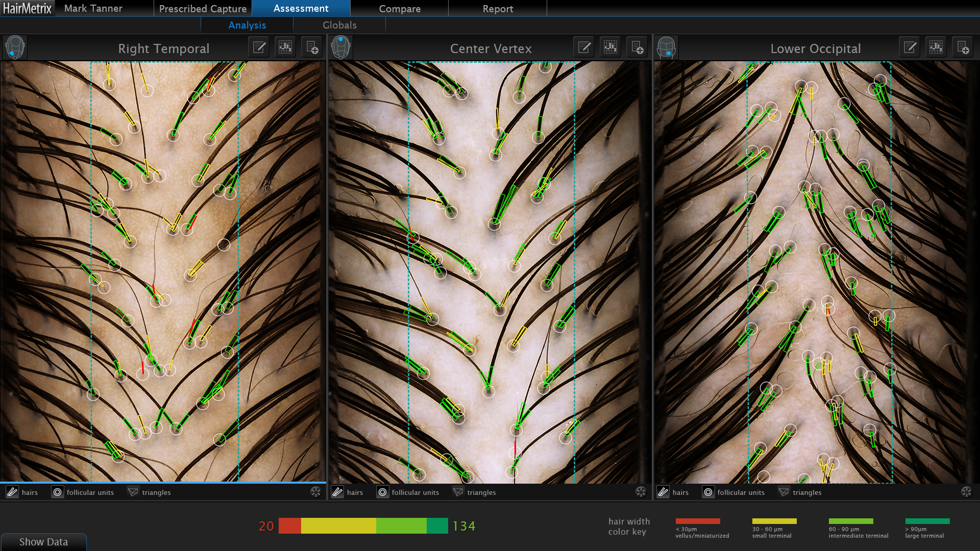The height and width of the screenshot is (551, 980).
Task: Click the edit notes icon in Right Temporal
Action: (x=259, y=48)
